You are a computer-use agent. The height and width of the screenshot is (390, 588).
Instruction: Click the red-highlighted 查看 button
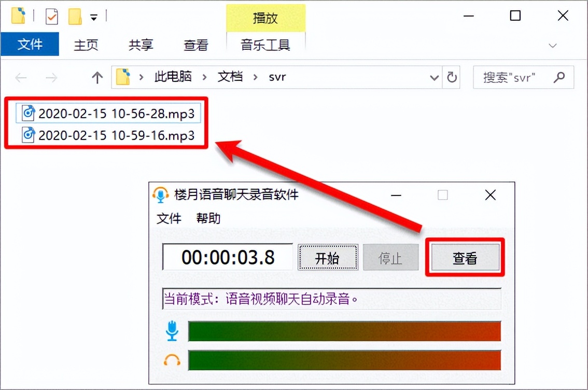point(465,258)
